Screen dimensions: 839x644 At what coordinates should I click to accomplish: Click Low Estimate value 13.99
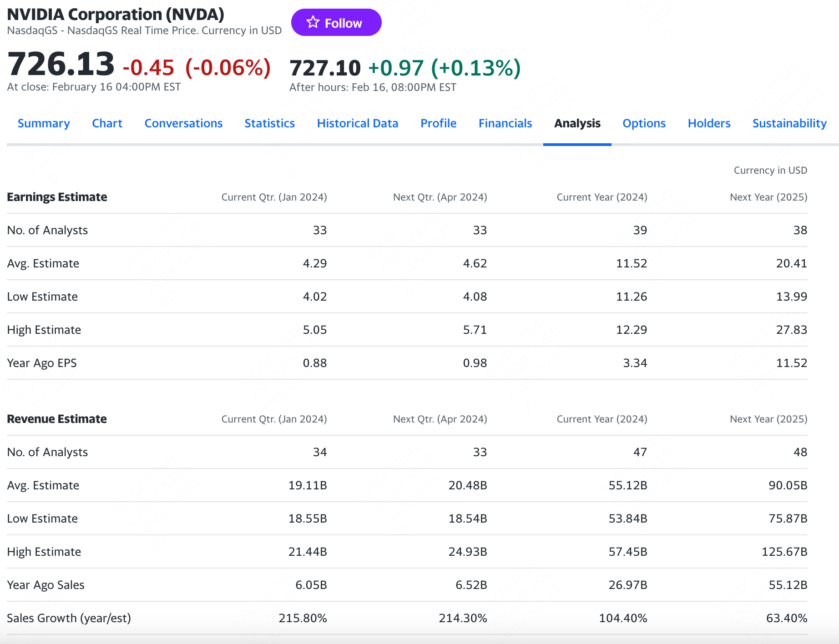click(x=792, y=297)
